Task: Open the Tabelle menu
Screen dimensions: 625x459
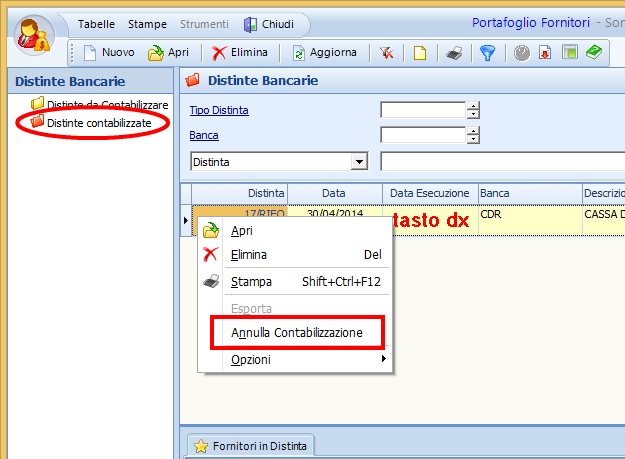Action: coord(97,23)
